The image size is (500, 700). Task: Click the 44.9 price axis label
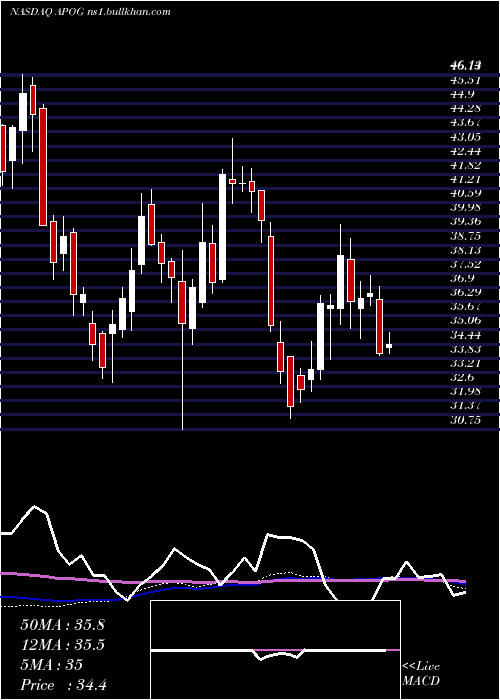point(462,94)
